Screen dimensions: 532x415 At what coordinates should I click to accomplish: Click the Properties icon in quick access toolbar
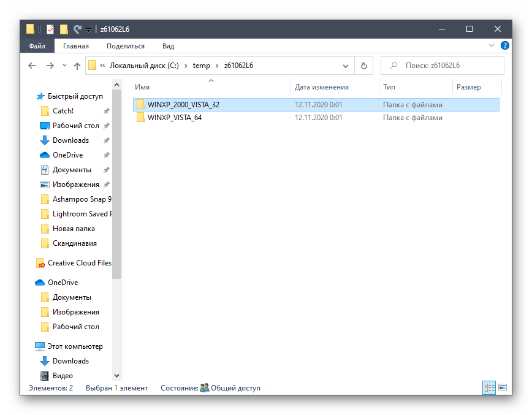click(x=50, y=29)
